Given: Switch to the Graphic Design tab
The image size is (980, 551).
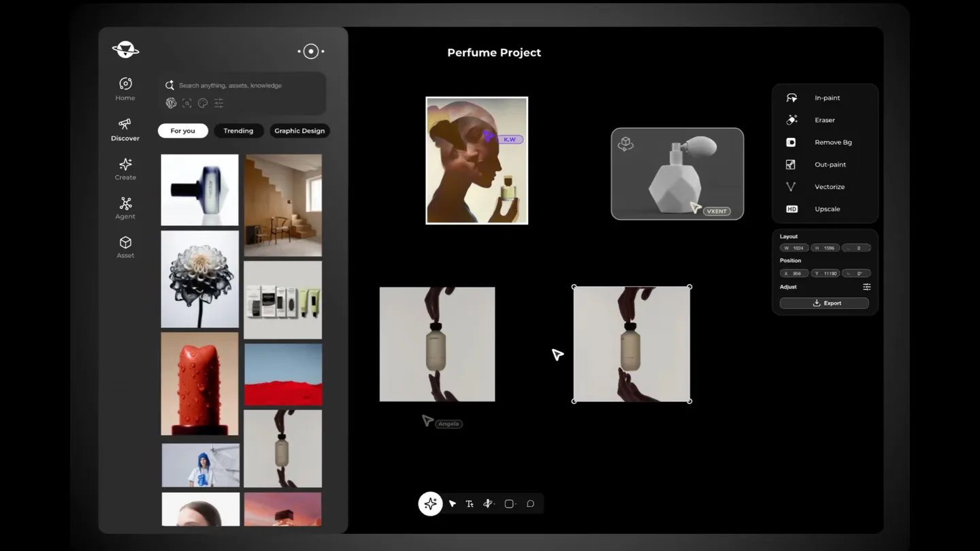Looking at the screenshot, I should (x=299, y=131).
